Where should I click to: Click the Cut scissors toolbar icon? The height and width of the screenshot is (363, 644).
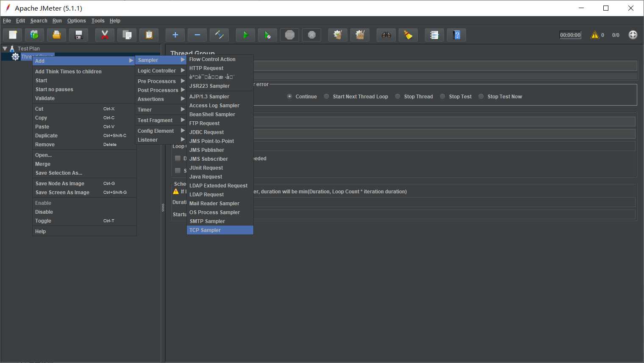105,35
